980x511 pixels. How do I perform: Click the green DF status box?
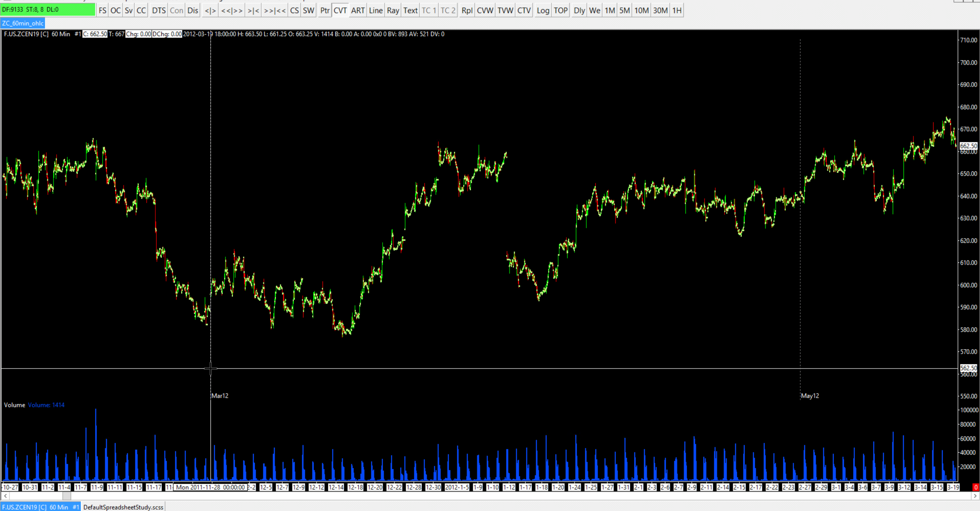pos(48,10)
